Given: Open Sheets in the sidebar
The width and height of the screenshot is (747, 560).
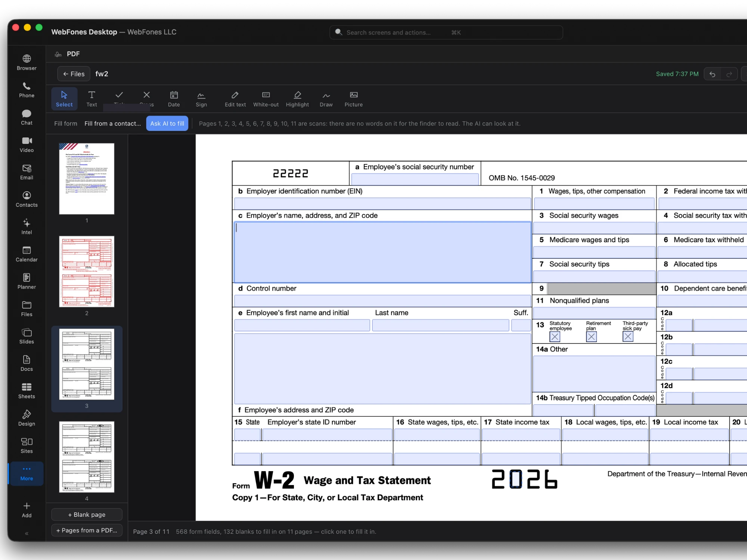Looking at the screenshot, I should (x=27, y=391).
